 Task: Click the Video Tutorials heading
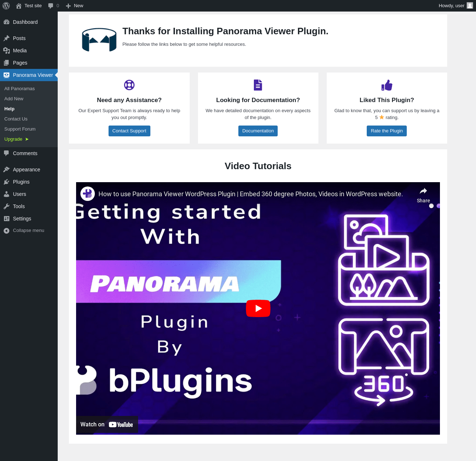(x=258, y=166)
